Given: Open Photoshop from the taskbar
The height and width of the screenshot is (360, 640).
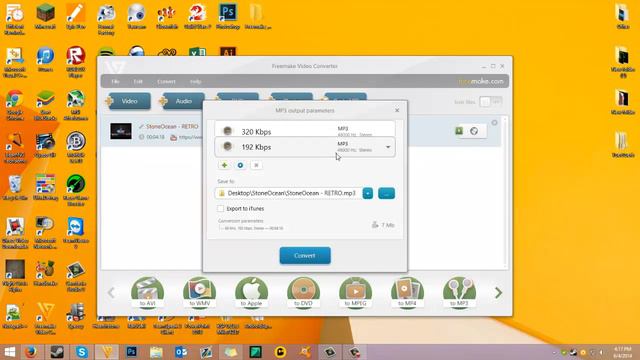Looking at the screenshot, I should 131,352.
